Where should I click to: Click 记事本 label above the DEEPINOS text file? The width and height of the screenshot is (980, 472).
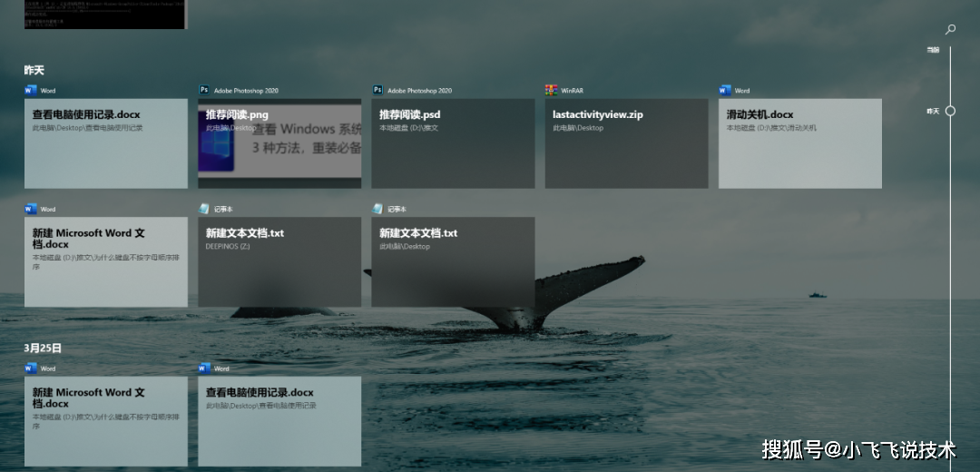[223, 210]
